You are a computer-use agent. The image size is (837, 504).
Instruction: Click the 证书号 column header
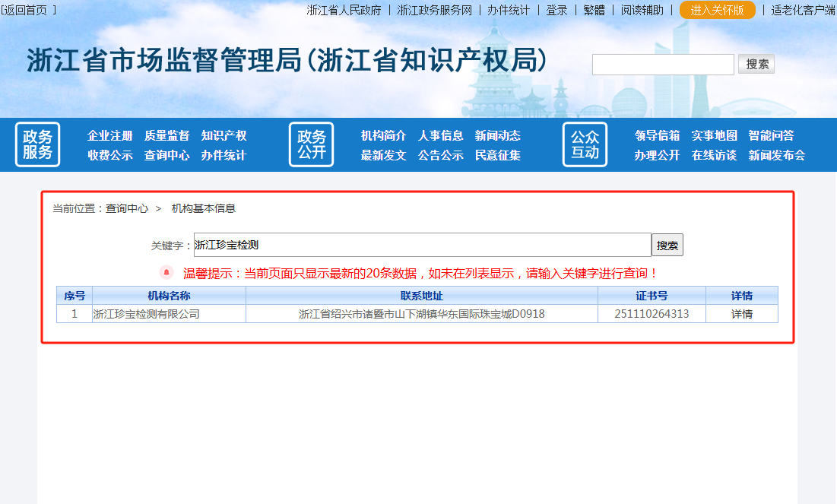[652, 296]
